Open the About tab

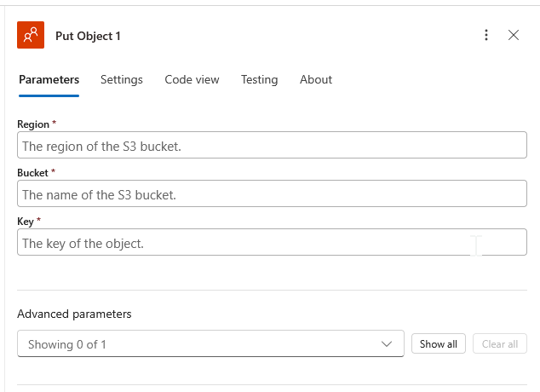[316, 79]
